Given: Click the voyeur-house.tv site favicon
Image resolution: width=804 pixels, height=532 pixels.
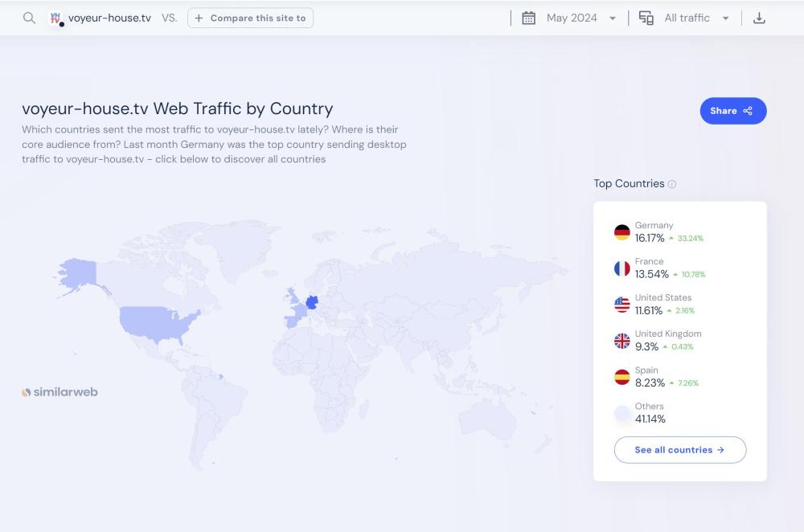Looking at the screenshot, I should 55,18.
